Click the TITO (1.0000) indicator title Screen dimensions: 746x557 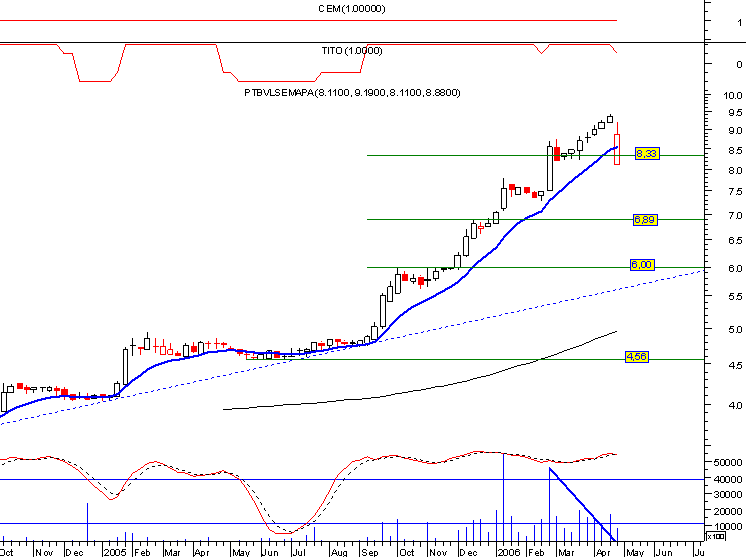(x=352, y=51)
